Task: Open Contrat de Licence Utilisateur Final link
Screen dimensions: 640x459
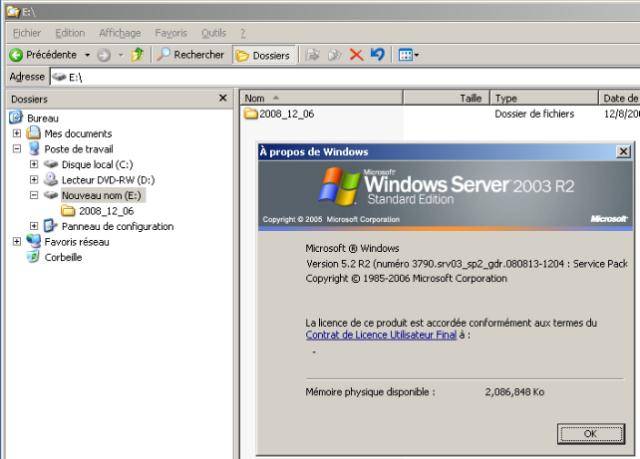Action: click(x=381, y=335)
